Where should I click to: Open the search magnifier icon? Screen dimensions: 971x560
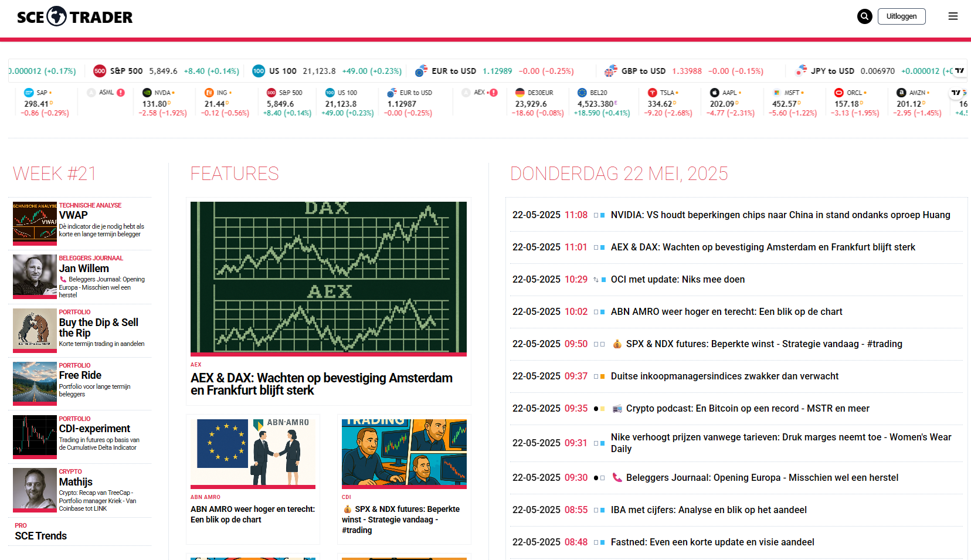click(x=864, y=16)
